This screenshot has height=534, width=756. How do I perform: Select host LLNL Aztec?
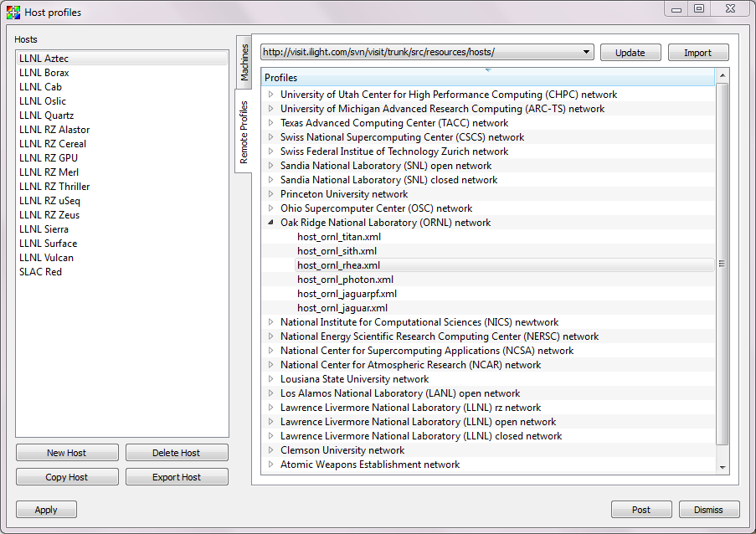pos(122,59)
